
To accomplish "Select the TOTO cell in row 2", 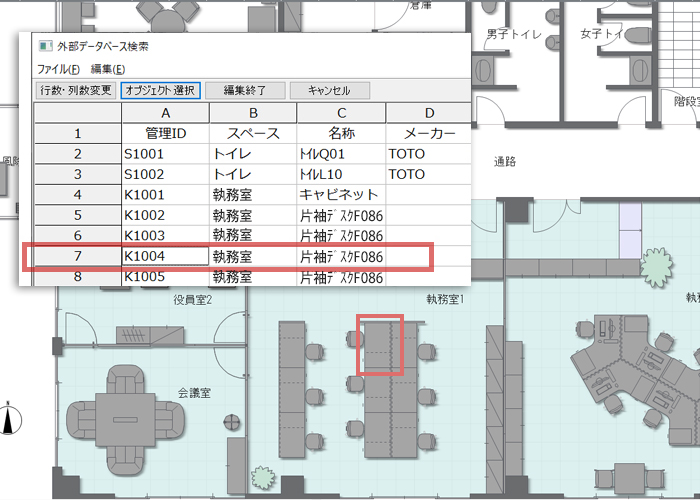I will point(429,154).
